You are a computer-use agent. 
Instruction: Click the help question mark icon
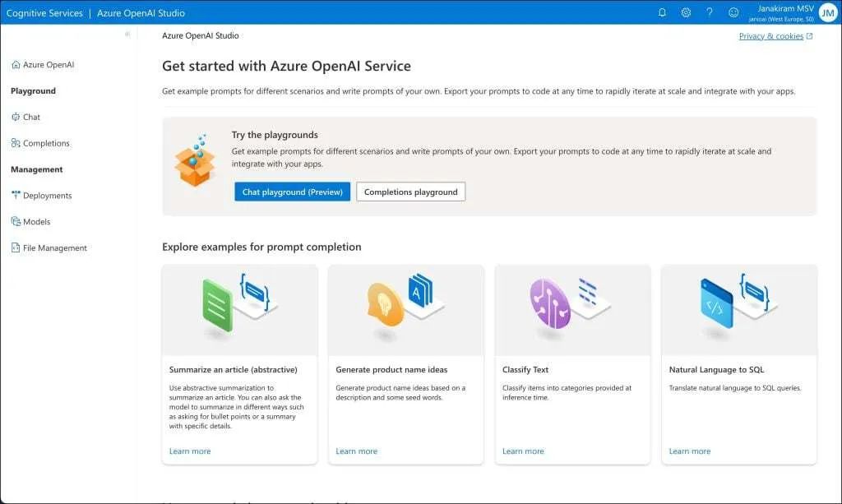click(x=710, y=12)
